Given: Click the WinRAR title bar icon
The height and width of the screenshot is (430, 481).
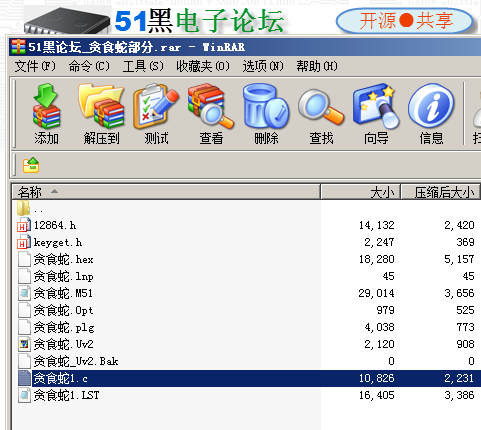Looking at the screenshot, I should [x=18, y=47].
